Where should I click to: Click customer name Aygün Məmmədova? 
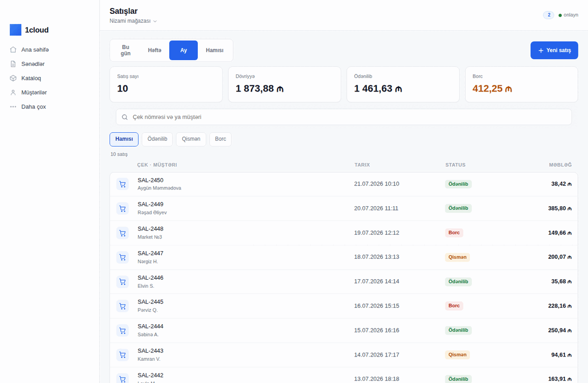coord(159,188)
